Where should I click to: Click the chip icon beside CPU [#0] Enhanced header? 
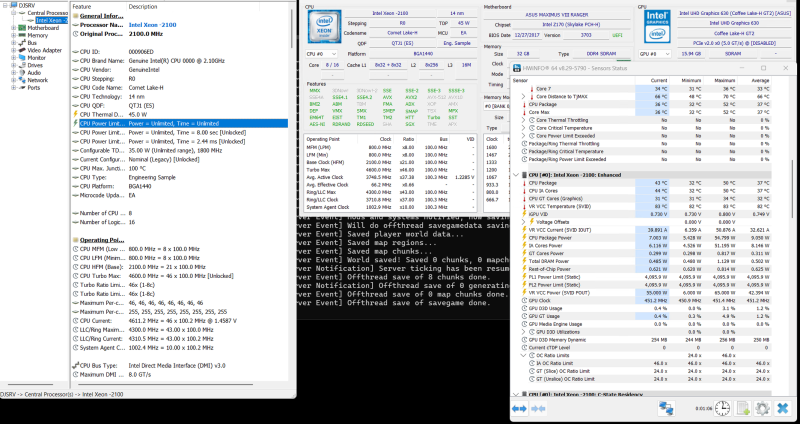coord(525,175)
